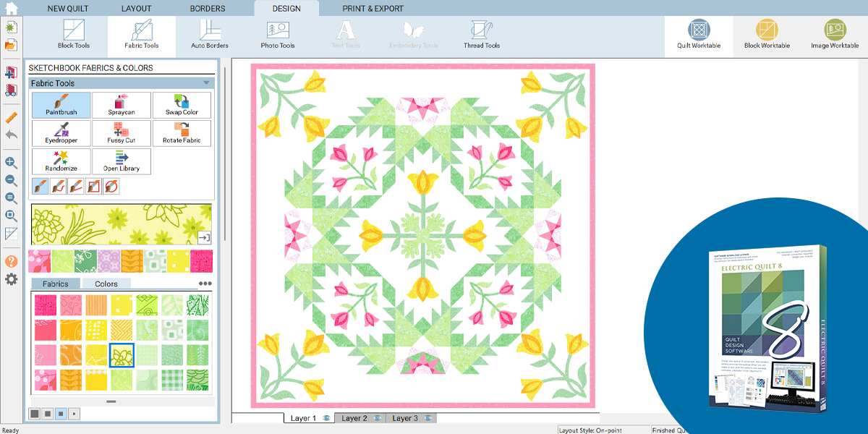The image size is (868, 434).
Task: Zoom out of the quilt
Action: pyautogui.click(x=11, y=181)
